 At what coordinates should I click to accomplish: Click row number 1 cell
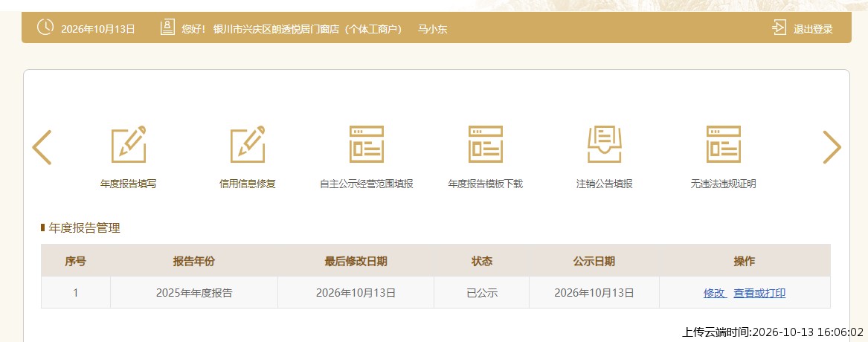(x=76, y=293)
